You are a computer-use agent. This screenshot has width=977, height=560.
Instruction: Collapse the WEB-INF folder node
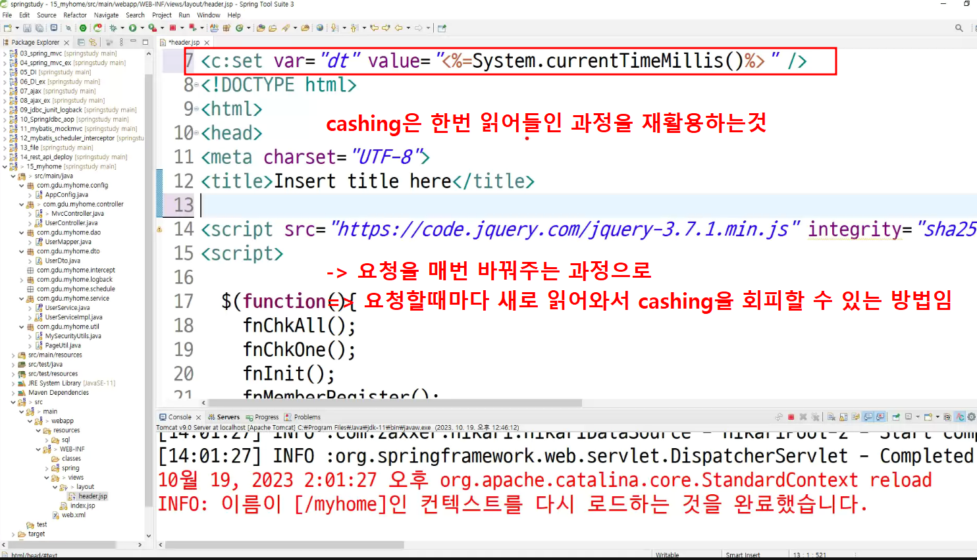(x=38, y=449)
